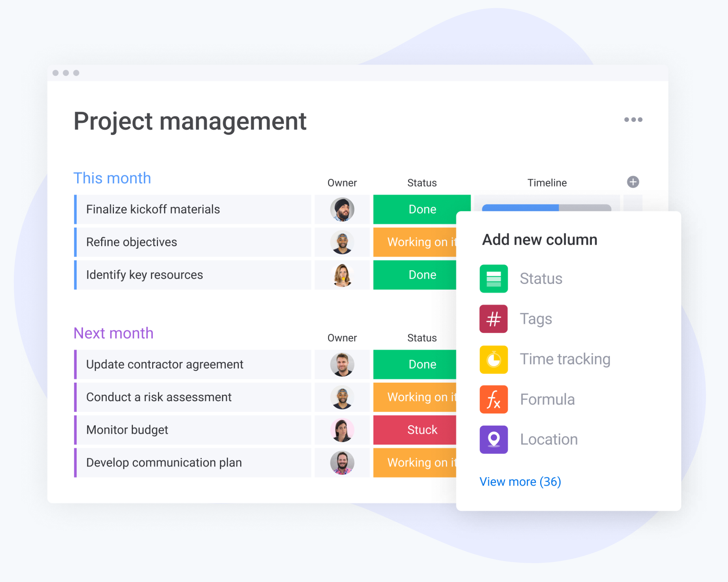Viewport: 728px width, 582px height.
Task: Change Working on it status of Refine objectives
Action: point(415,242)
